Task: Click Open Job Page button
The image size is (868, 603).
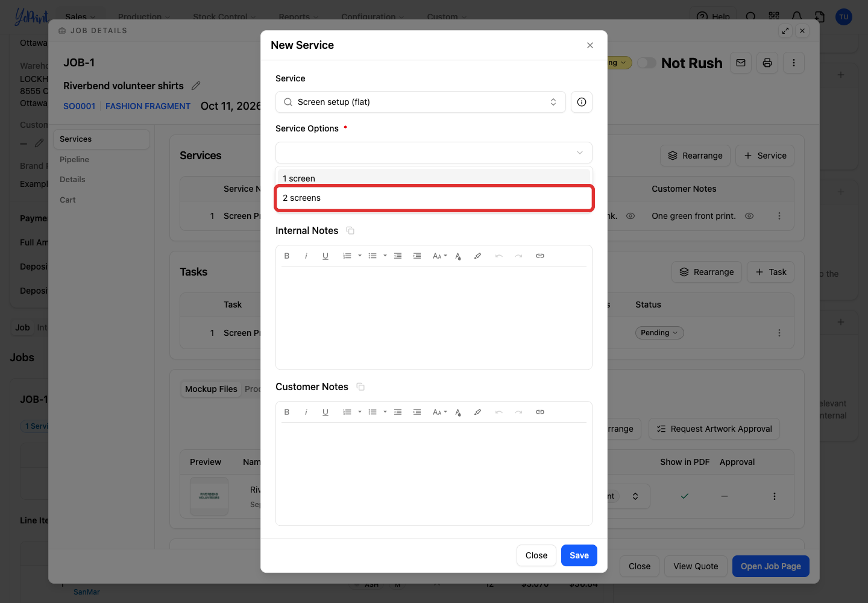Action: coord(771,566)
